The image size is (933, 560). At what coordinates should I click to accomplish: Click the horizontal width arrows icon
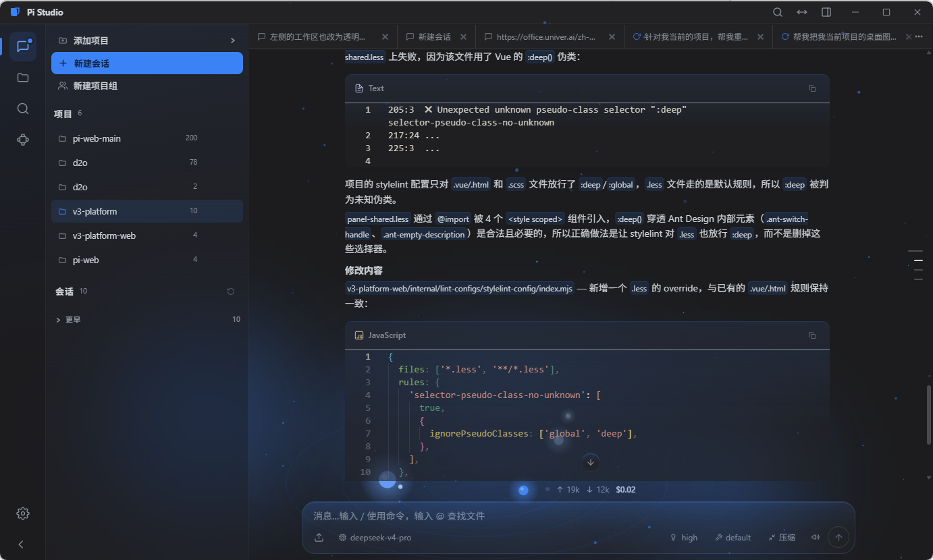[802, 12]
